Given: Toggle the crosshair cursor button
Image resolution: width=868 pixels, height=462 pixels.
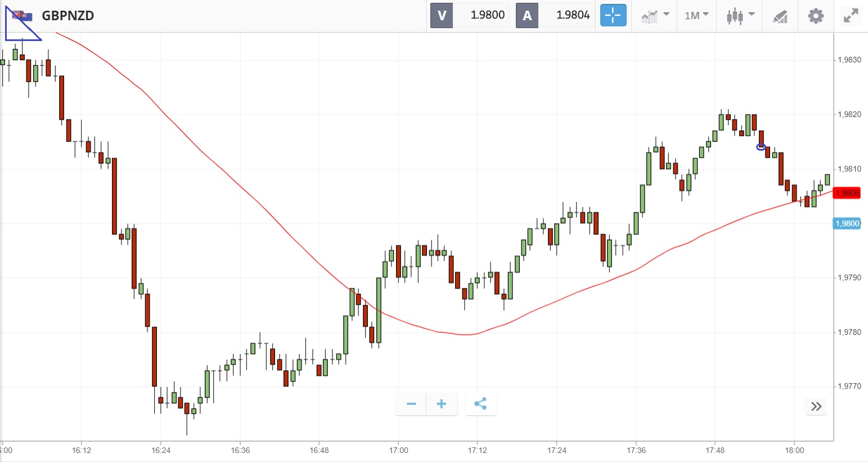Looking at the screenshot, I should (x=613, y=15).
